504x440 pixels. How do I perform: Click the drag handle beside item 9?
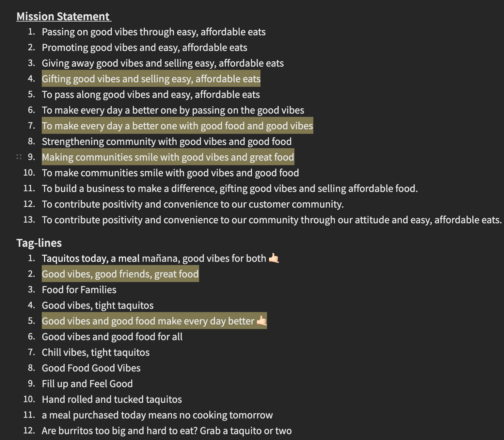click(x=19, y=157)
